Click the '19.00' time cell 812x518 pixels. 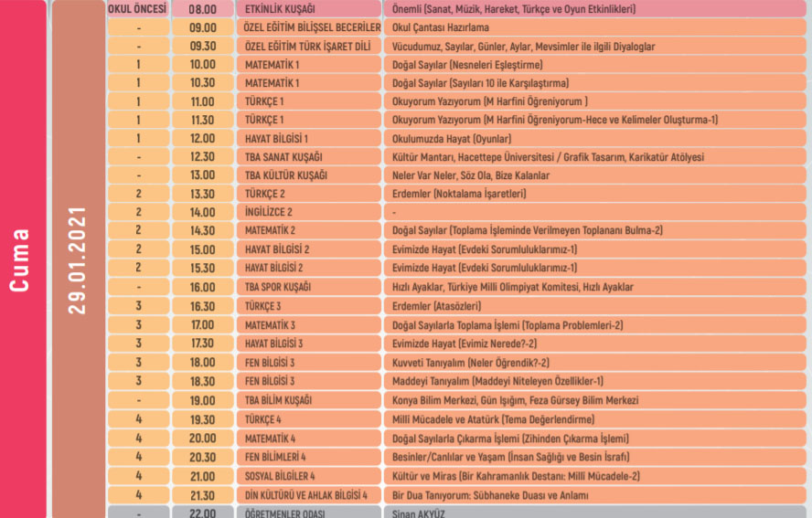tap(202, 400)
